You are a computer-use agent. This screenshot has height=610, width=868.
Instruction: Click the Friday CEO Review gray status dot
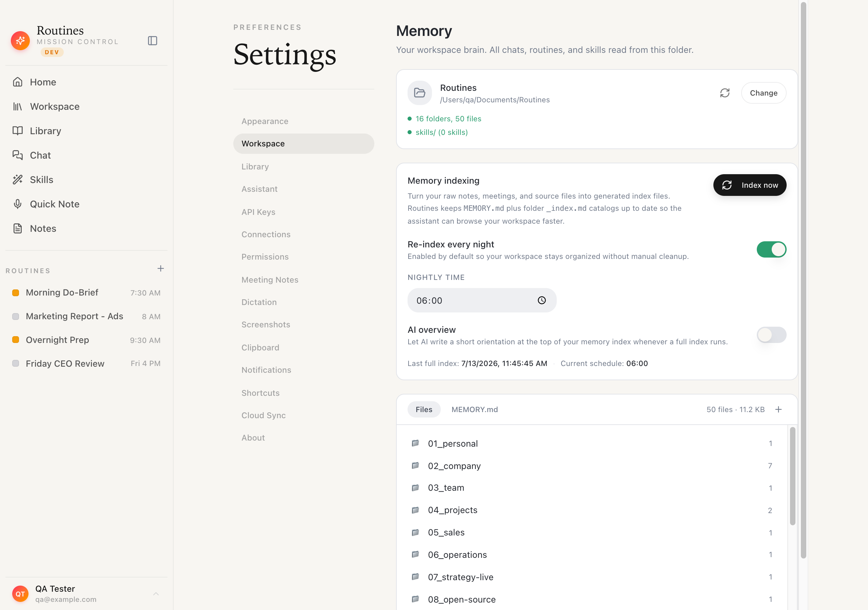(x=16, y=364)
